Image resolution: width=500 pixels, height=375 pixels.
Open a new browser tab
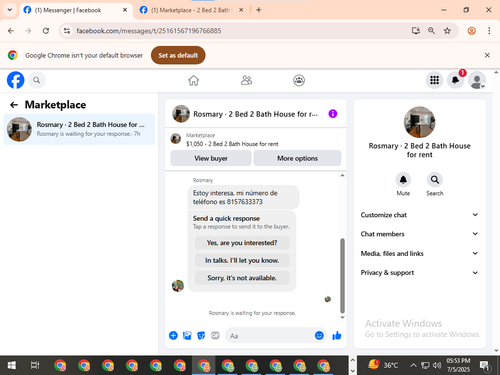click(x=258, y=10)
